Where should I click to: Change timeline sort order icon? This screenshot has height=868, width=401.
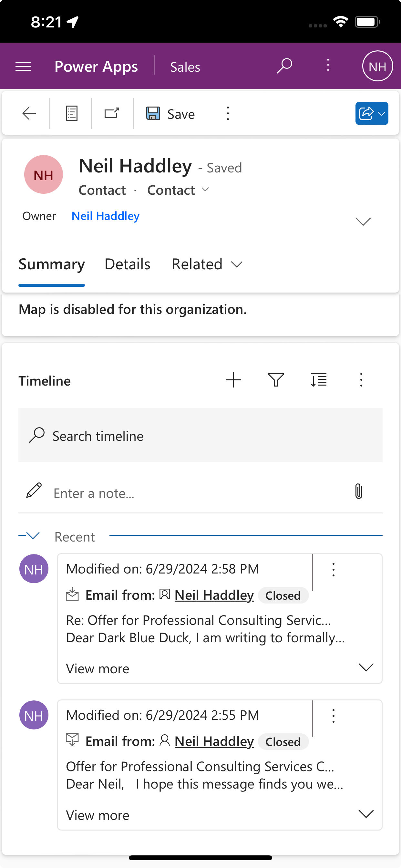(318, 380)
